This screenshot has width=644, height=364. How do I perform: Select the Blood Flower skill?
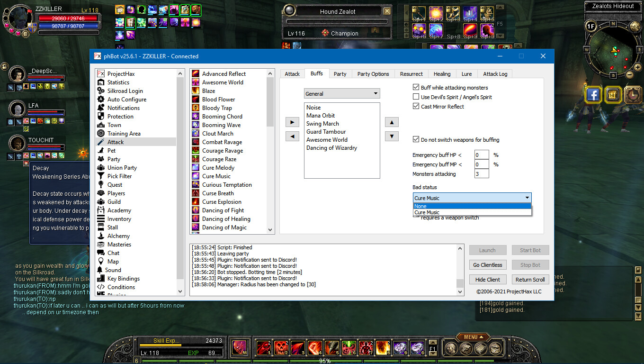[218, 100]
